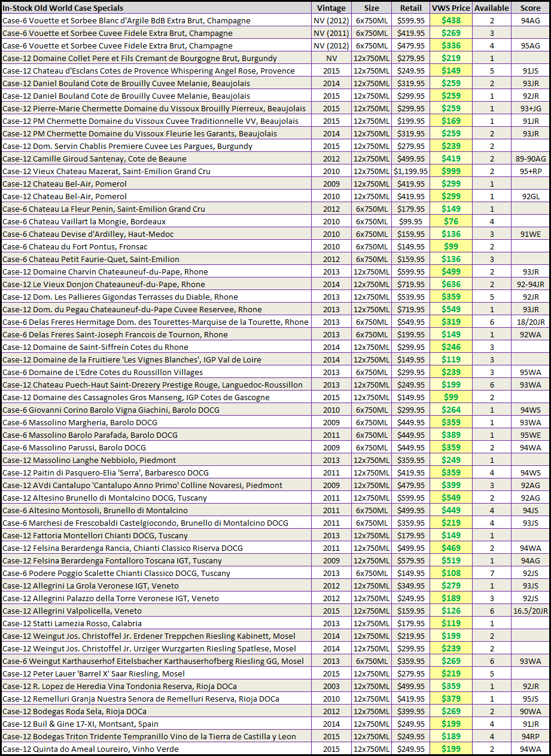Click the 95AG score cell
551x756 pixels.
click(530, 46)
